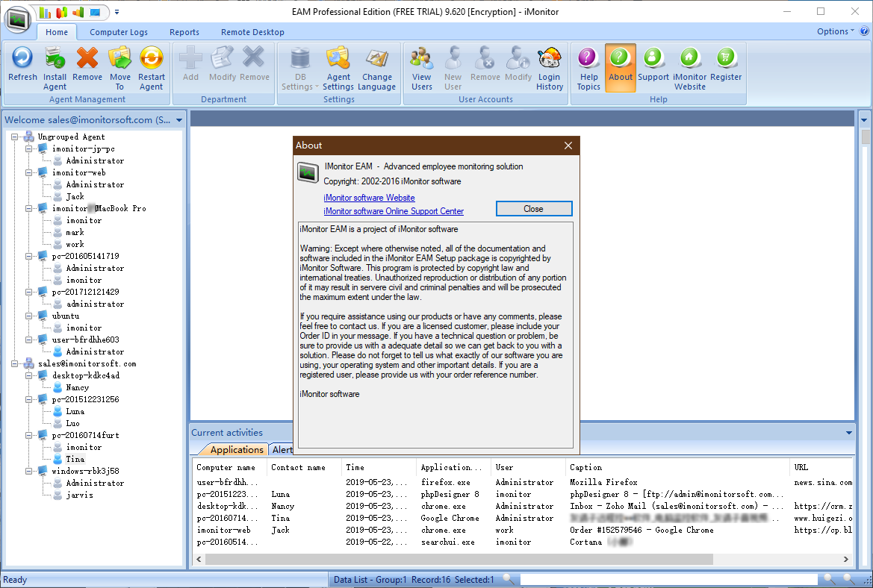Select user jarvis under windows-rbk3j58
The width and height of the screenshot is (873, 588).
[x=80, y=495]
